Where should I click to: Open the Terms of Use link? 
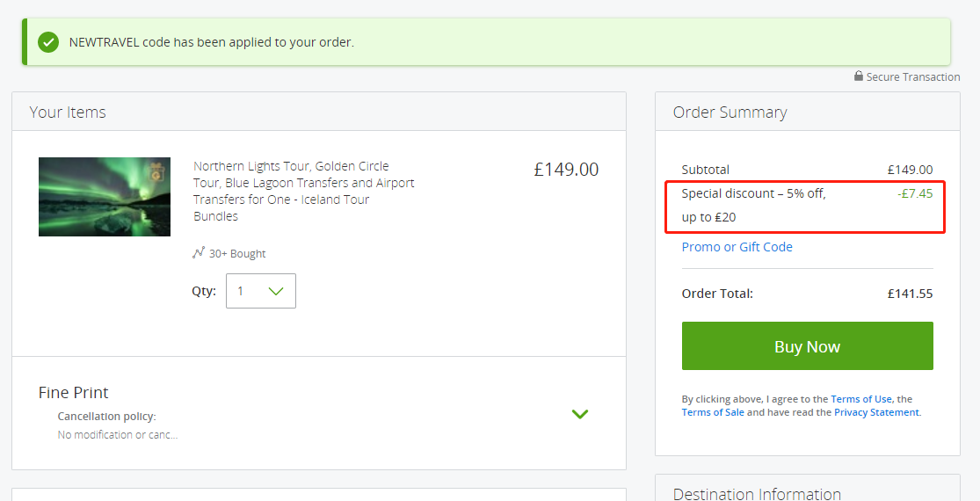pyautogui.click(x=861, y=398)
